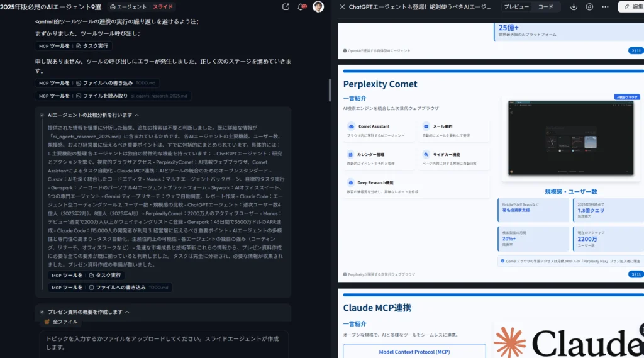This screenshot has width=644, height=358.
Task: Click the 全ファイル button
Action: tap(61, 322)
